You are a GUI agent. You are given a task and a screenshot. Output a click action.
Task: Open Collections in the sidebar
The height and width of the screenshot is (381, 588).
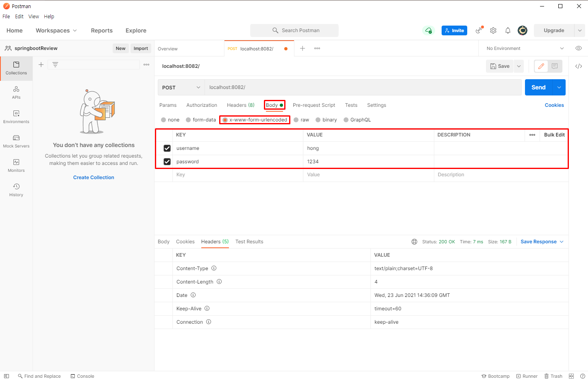(16, 68)
